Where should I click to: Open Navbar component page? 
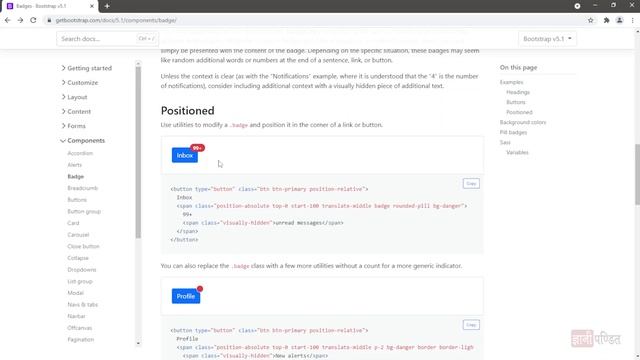coord(76,316)
